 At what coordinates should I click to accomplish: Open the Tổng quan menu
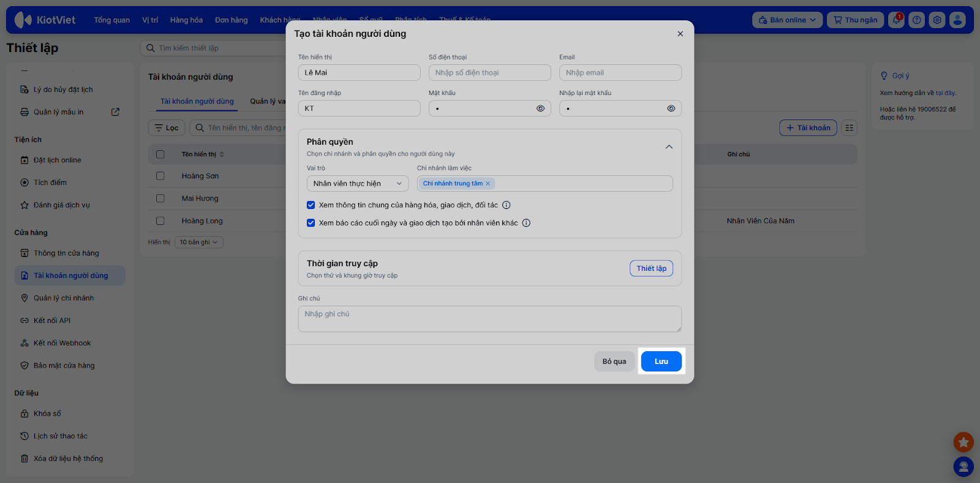(112, 20)
